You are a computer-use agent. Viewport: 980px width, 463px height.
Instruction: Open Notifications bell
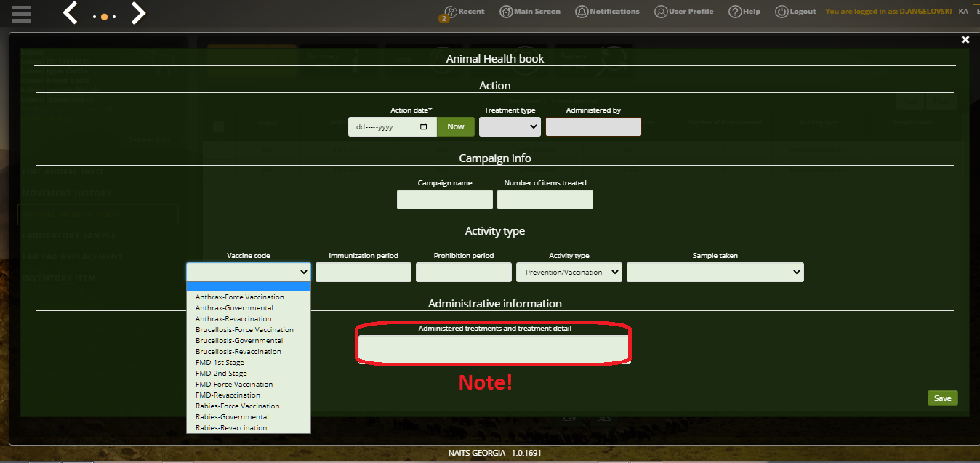coord(607,12)
